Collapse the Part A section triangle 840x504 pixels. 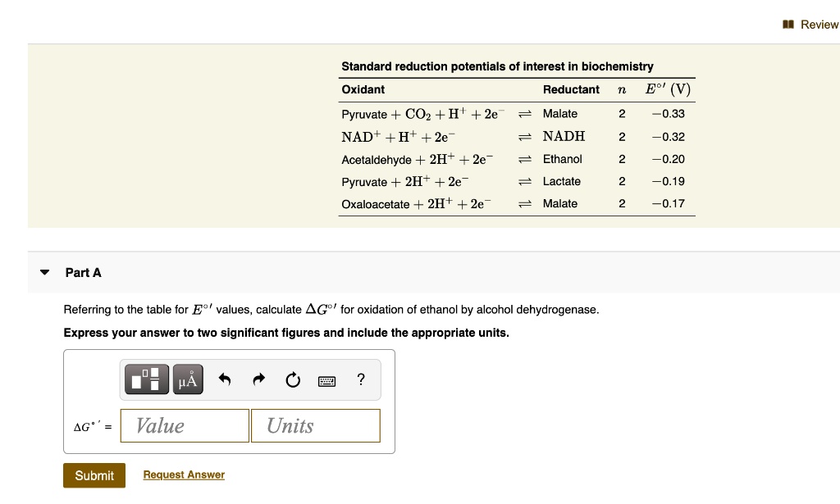(x=44, y=271)
